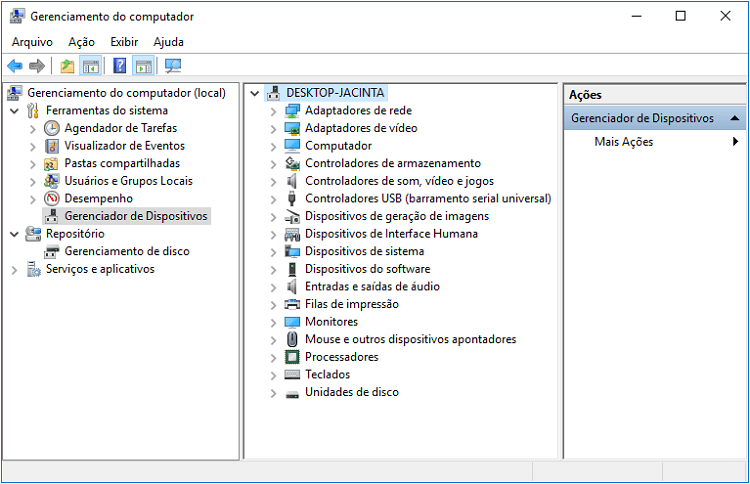
Task: Select Pastas compartilhadas label
Action: coord(122,164)
